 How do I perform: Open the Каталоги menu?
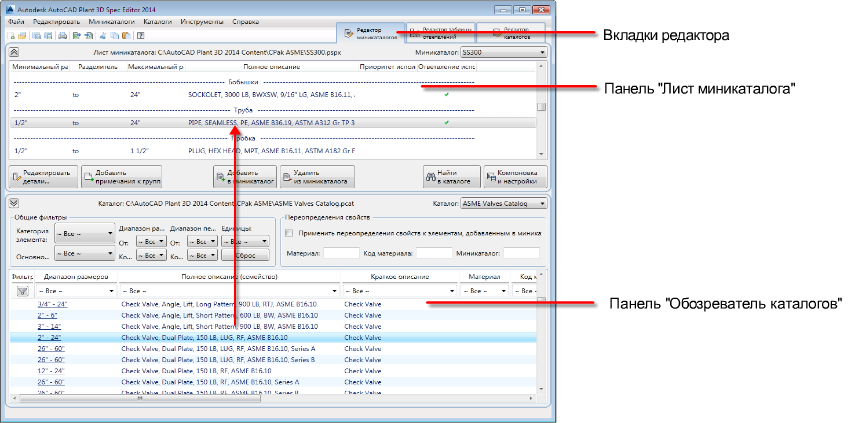[158, 22]
